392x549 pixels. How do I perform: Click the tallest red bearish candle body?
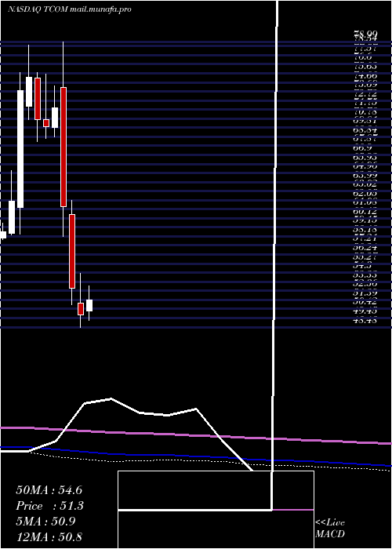(x=64, y=147)
